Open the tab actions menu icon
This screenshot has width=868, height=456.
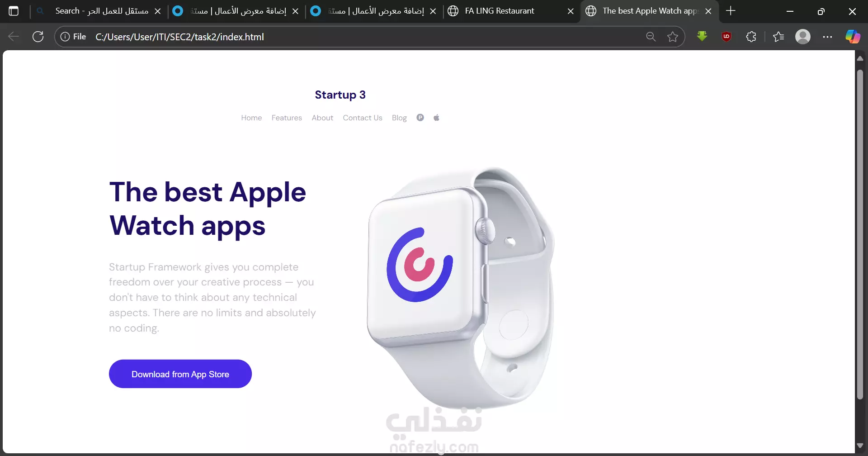click(14, 11)
